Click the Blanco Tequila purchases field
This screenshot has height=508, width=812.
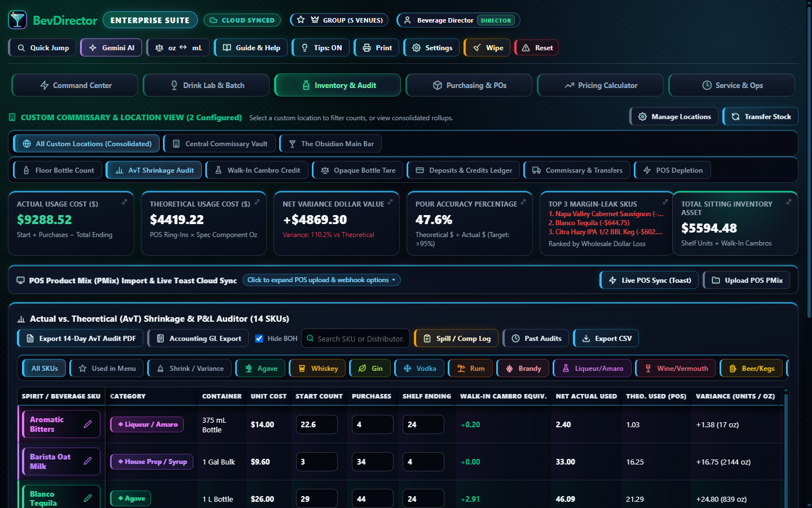click(372, 499)
